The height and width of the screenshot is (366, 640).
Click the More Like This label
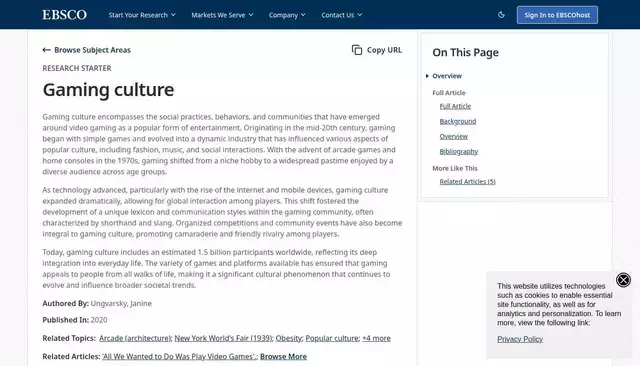(x=455, y=168)
